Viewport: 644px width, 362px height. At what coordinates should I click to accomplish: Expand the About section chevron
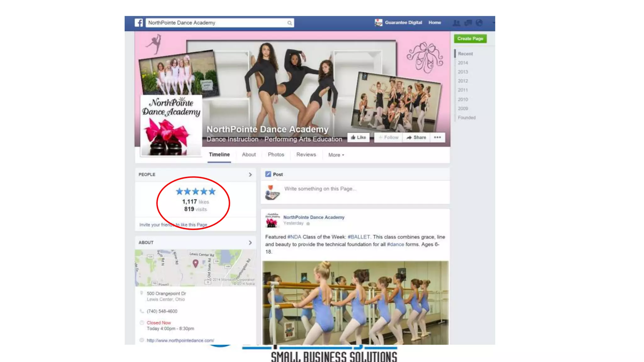[x=250, y=243]
